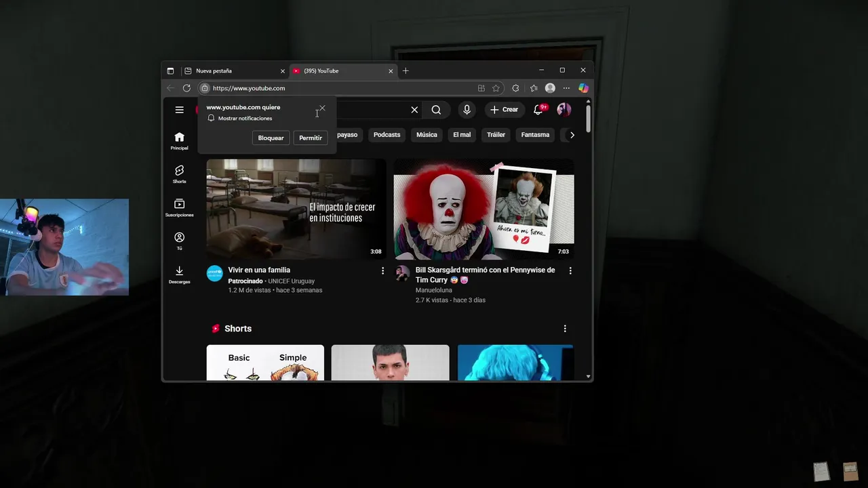
Task: Open the Copilot sidebar icon
Action: (583, 88)
